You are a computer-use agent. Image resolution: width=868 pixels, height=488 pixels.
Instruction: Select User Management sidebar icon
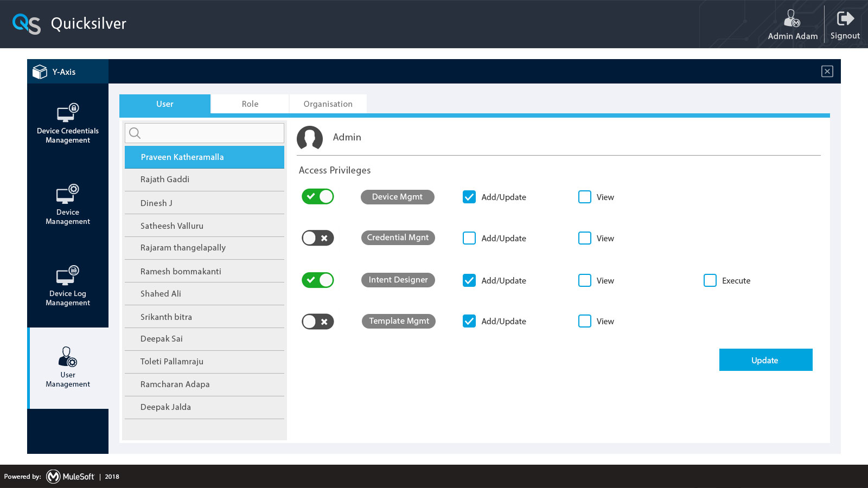68,357
